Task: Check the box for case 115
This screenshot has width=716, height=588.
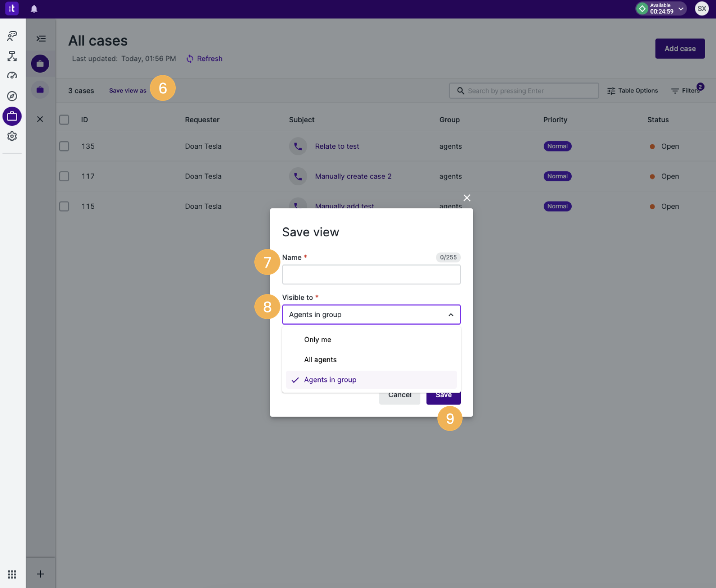Action: click(x=64, y=206)
